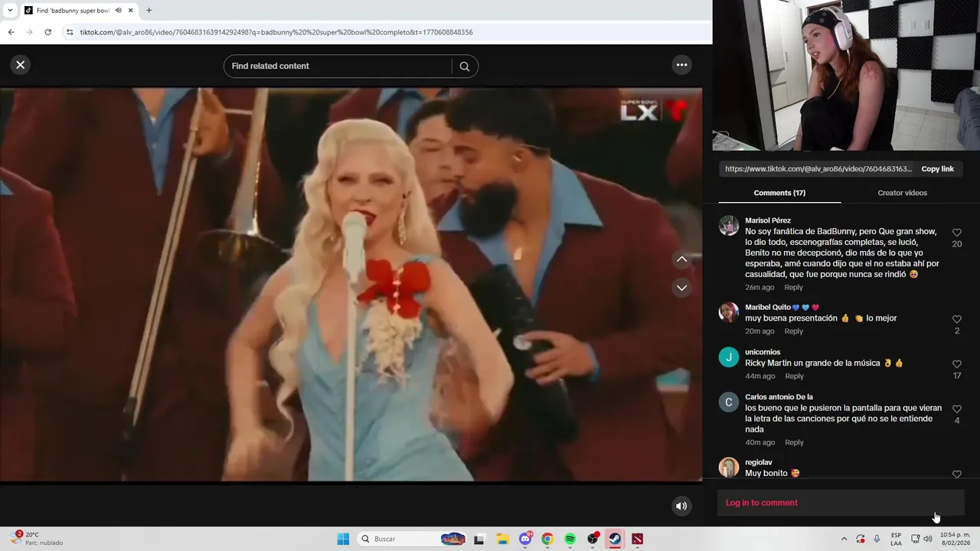Click the update sync tray icon

pos(861,539)
